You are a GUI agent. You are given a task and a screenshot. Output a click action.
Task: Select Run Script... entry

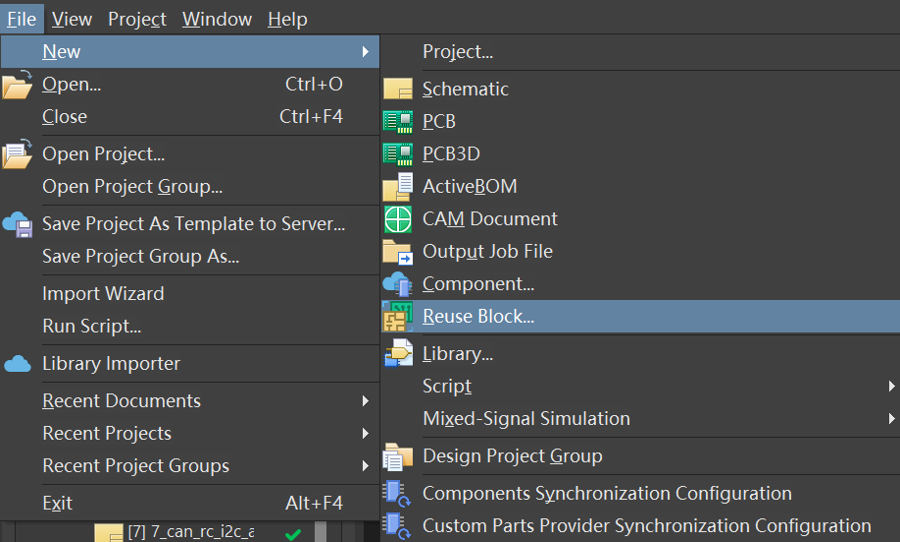point(190,326)
